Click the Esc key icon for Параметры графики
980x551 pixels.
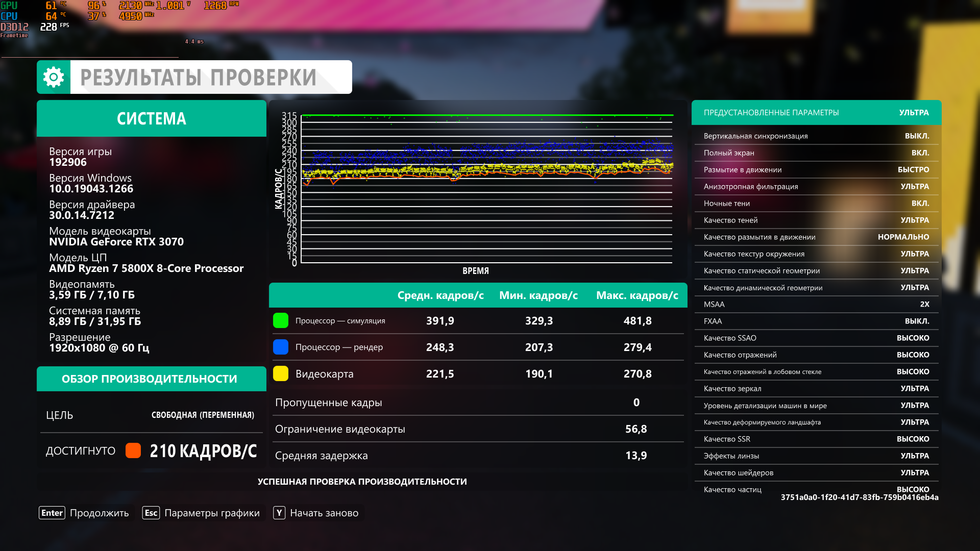[151, 513]
